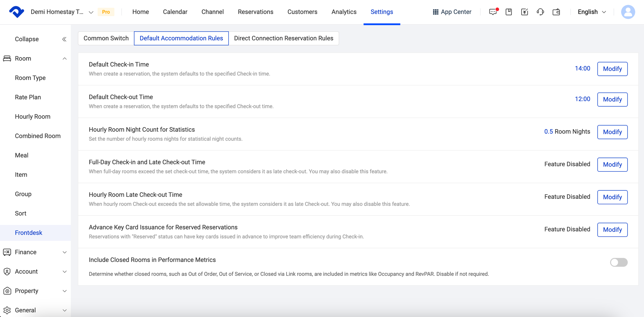Collapse the sidebar with the double-chevron
Screen dimensions: 644x317
(64, 39)
